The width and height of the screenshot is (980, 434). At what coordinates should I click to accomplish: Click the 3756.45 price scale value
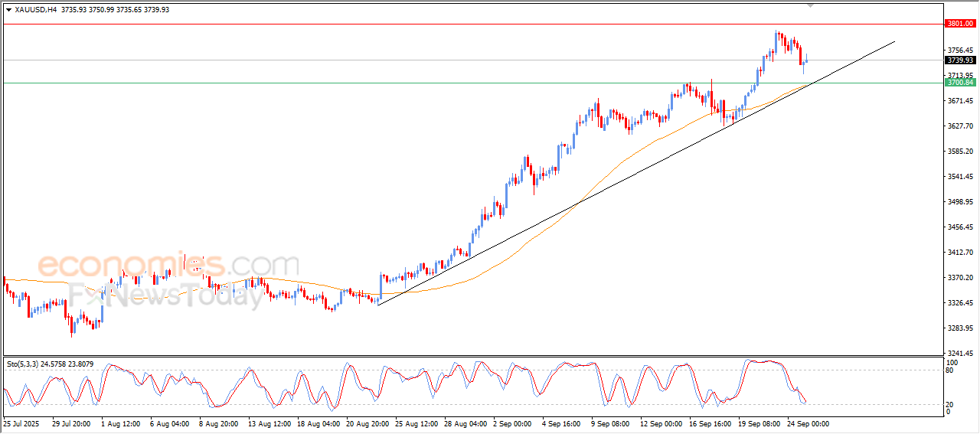click(959, 51)
